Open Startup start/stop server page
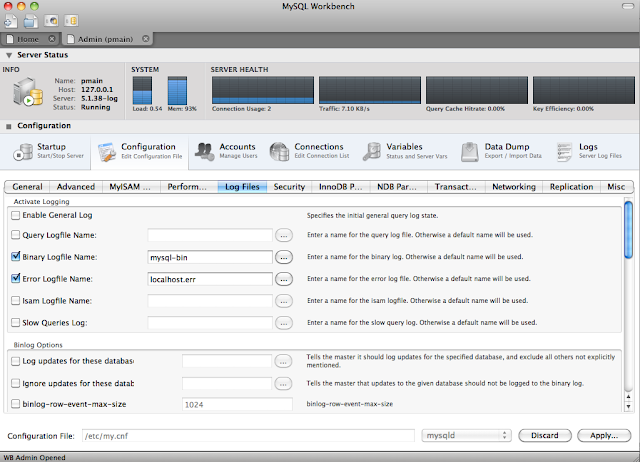Viewport: 640px width, 462px height. tap(48, 151)
